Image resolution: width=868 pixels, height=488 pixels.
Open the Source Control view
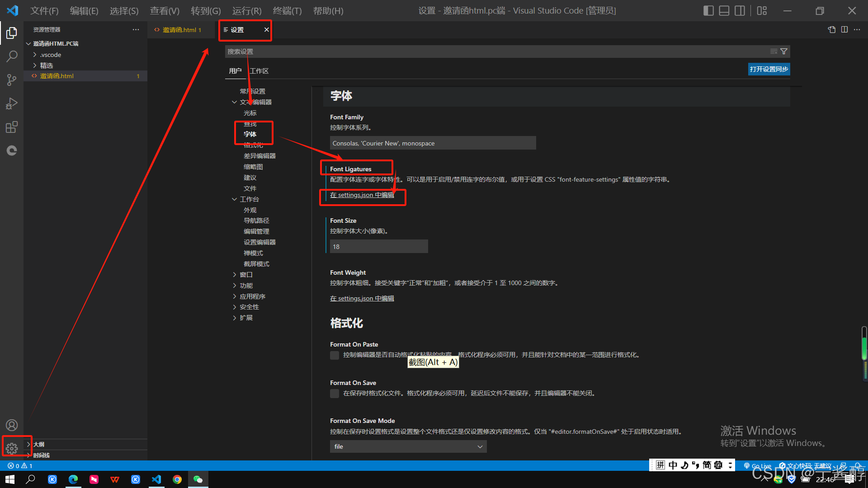pyautogui.click(x=12, y=80)
